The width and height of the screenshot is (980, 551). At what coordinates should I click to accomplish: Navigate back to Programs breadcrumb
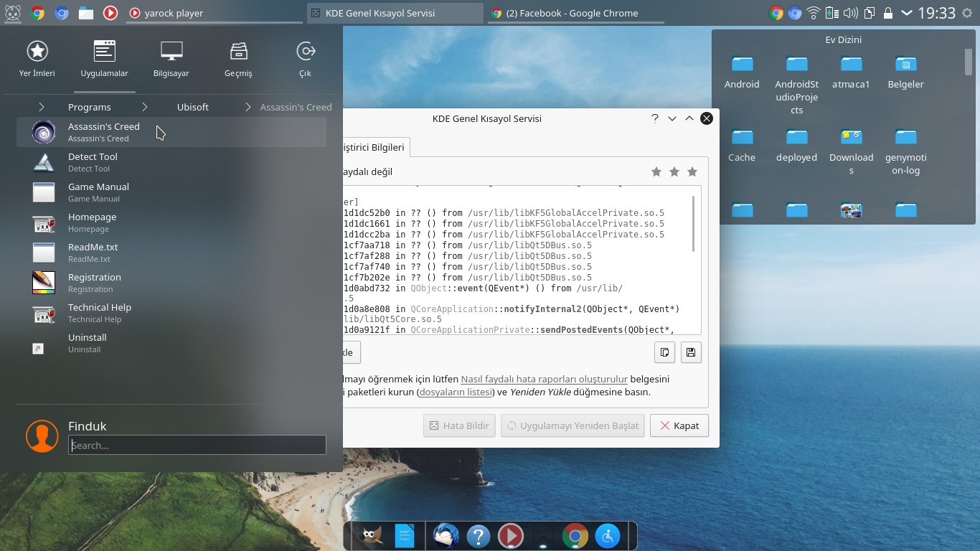tap(89, 107)
